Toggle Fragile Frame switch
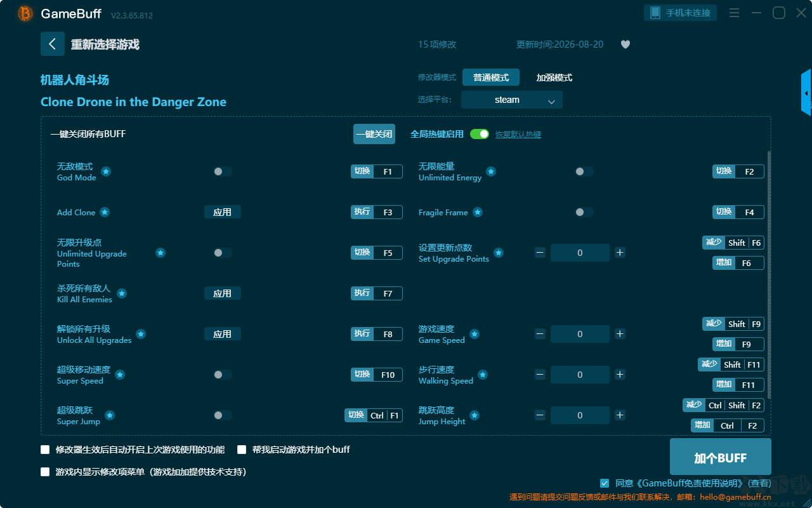This screenshot has height=508, width=812. [x=584, y=212]
